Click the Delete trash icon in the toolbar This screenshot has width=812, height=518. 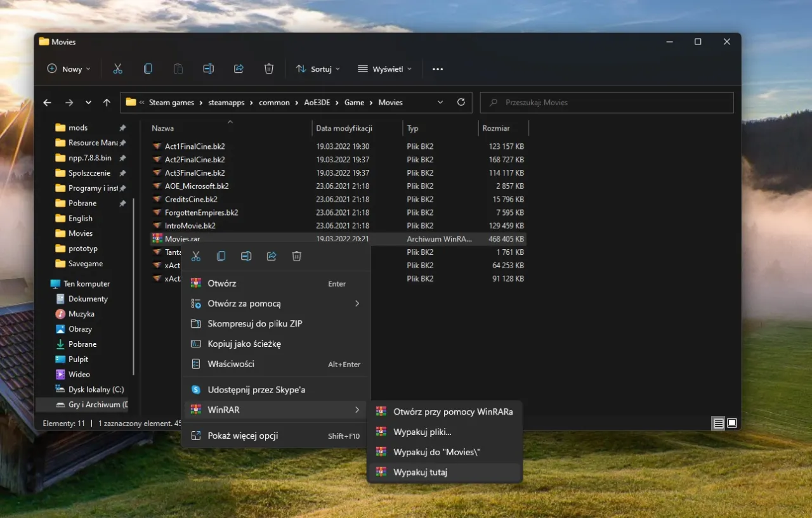pos(269,69)
